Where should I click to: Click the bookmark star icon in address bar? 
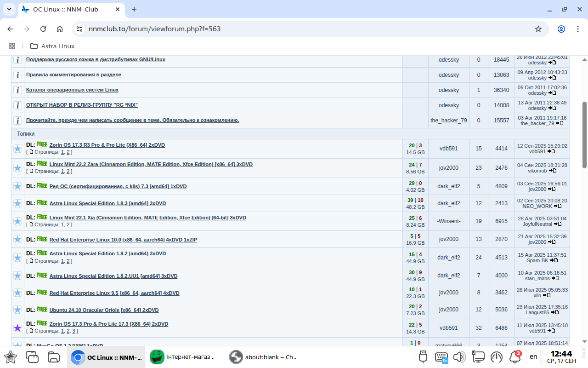point(538,29)
